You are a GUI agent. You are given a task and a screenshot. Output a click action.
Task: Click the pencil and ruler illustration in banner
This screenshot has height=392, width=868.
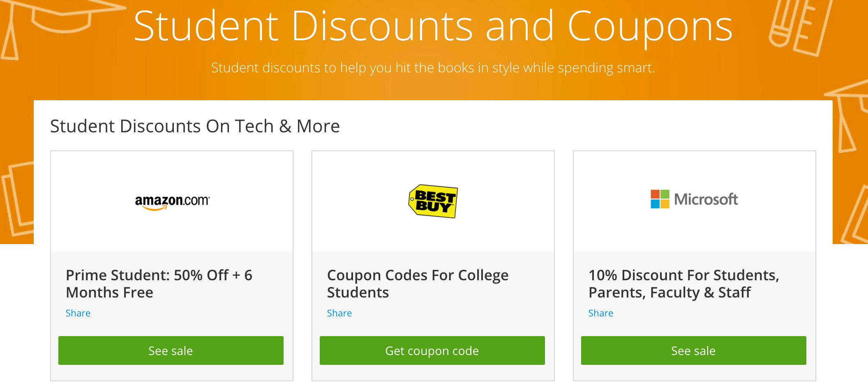797,27
